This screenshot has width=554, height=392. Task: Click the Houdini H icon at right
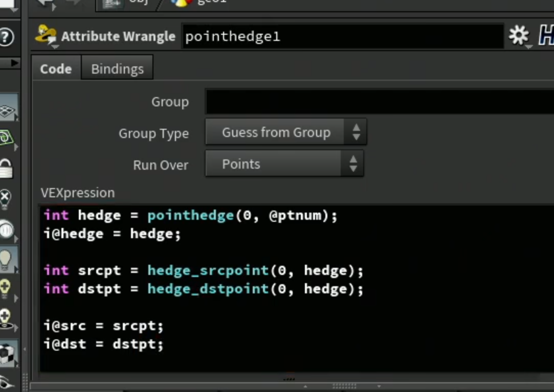pyautogui.click(x=546, y=35)
